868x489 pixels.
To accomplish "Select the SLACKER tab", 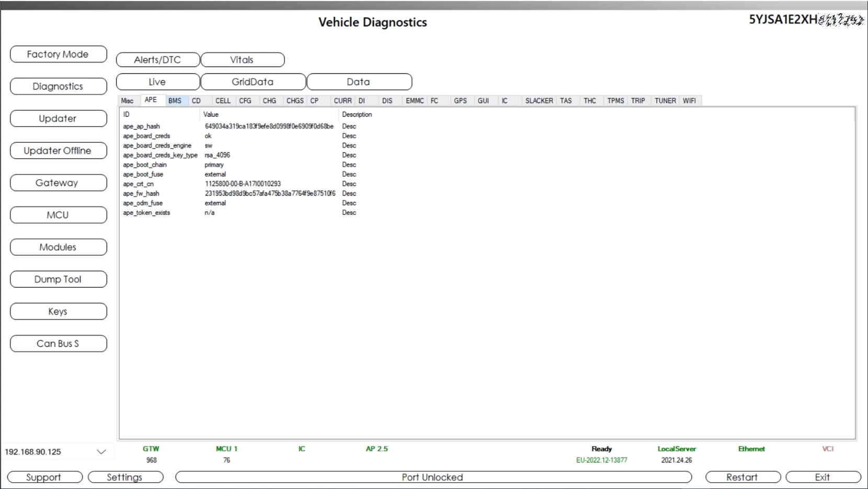I will pyautogui.click(x=539, y=101).
